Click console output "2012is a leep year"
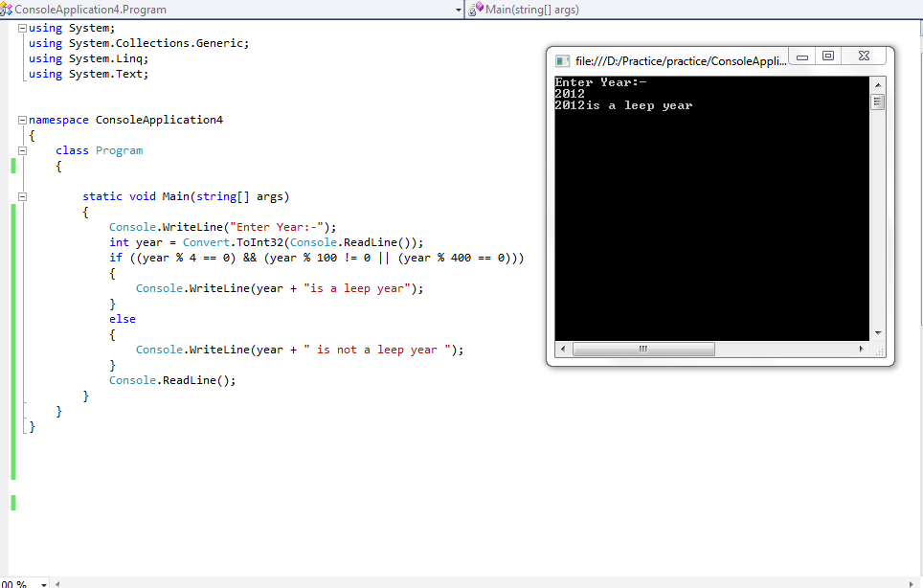Image resolution: width=923 pixels, height=588 pixels. click(624, 105)
